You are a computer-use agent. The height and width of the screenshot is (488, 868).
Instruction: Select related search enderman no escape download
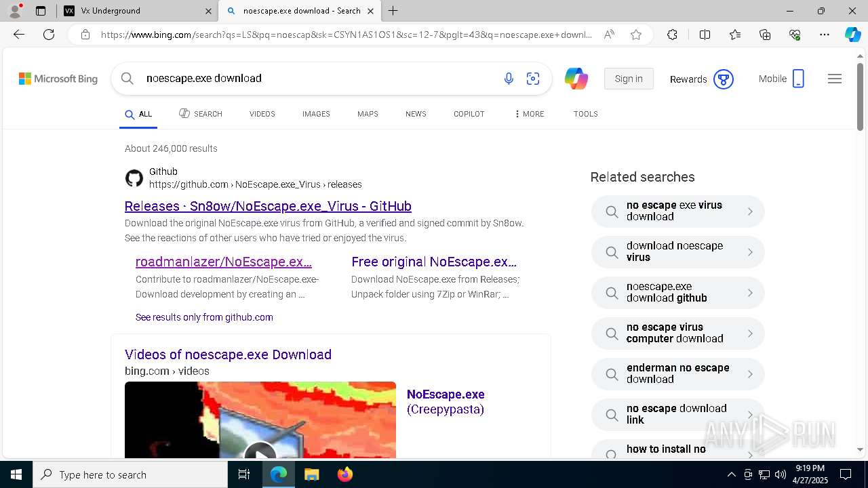tap(677, 374)
